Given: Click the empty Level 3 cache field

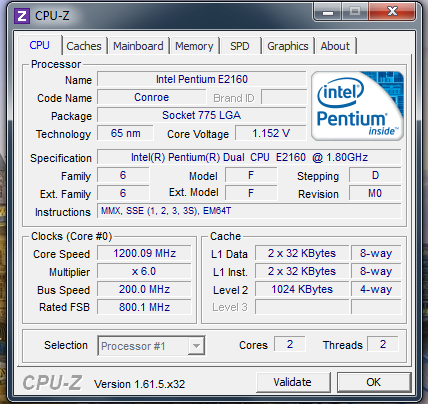Looking at the screenshot, I should coord(302,307).
